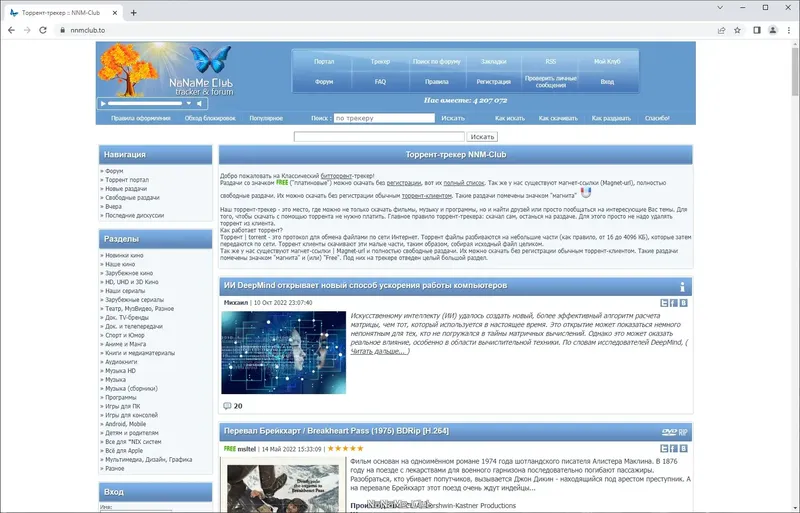Toggle browser side panel

click(x=757, y=30)
